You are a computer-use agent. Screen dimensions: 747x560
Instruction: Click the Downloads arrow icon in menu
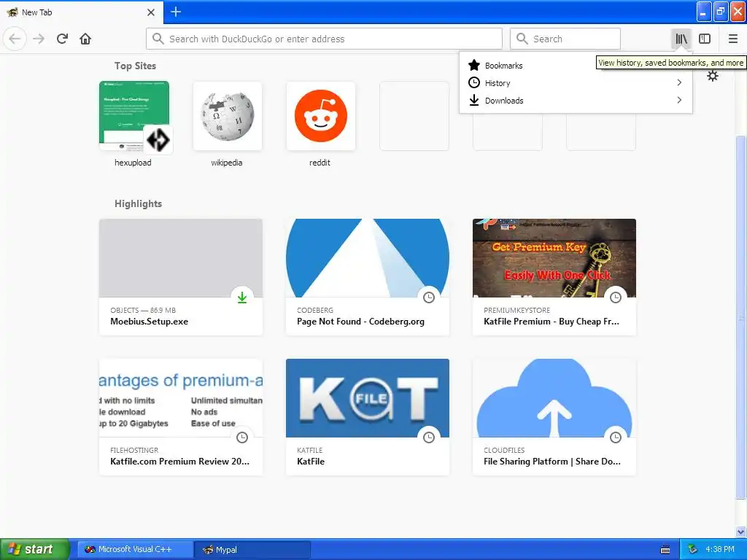pos(474,101)
